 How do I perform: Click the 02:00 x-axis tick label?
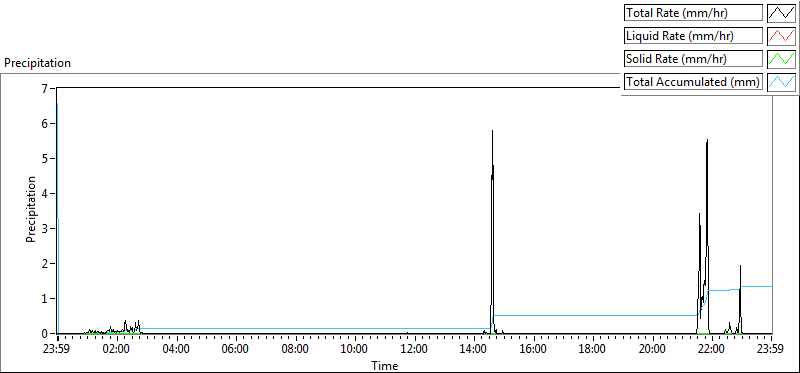tap(117, 350)
